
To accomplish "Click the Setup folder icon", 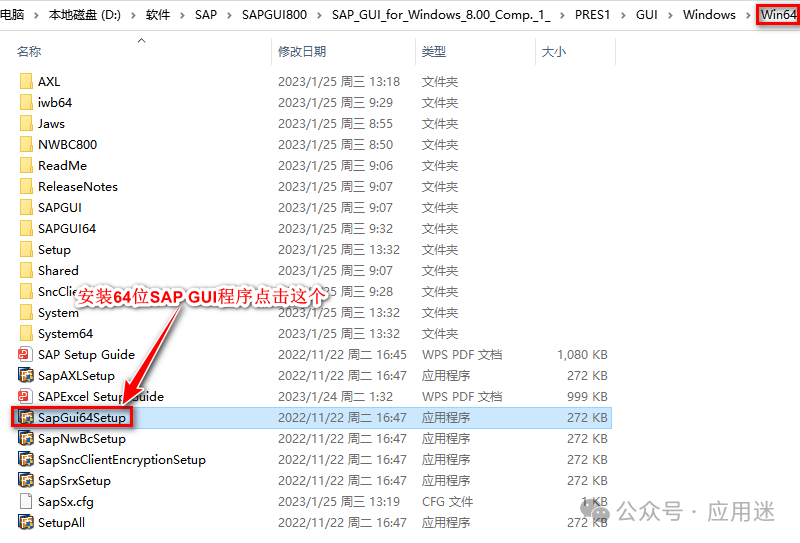I will click(x=26, y=250).
